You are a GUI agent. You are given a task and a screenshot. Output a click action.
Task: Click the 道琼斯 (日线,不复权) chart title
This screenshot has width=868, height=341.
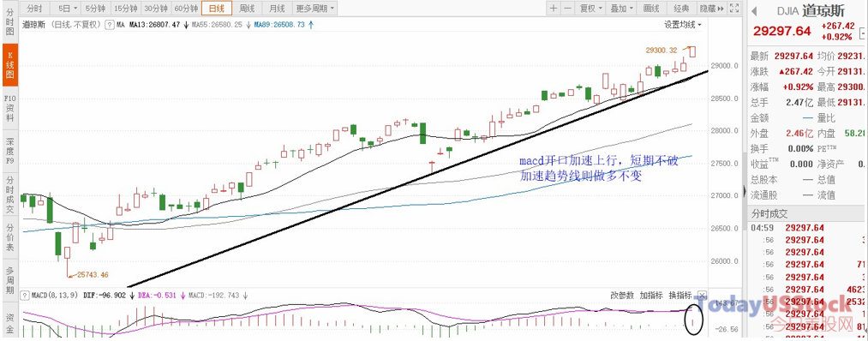coord(62,25)
